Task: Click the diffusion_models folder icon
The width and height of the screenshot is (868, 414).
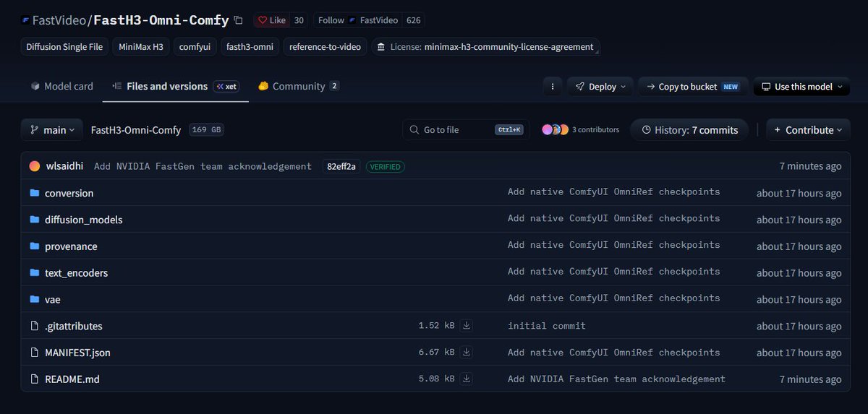Action: (34, 220)
